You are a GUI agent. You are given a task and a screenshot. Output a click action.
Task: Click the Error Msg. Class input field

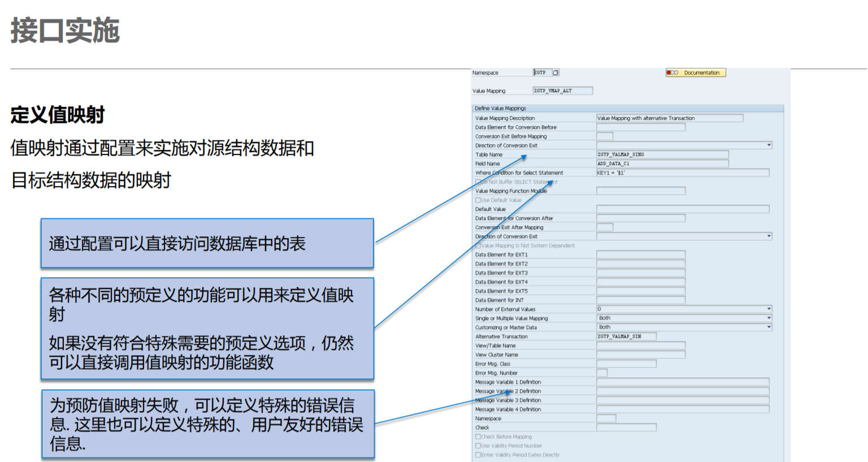point(626,364)
